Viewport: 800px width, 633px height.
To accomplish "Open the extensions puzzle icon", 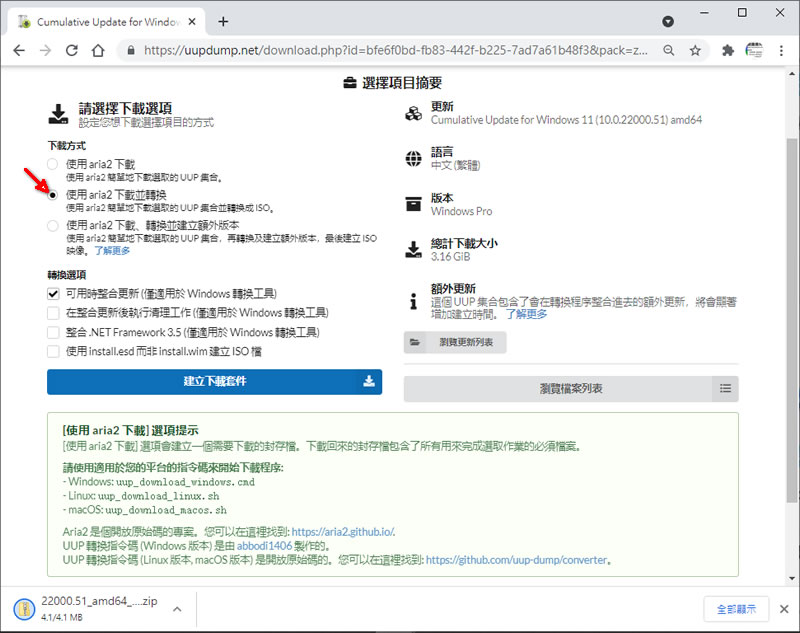I will coord(728,50).
